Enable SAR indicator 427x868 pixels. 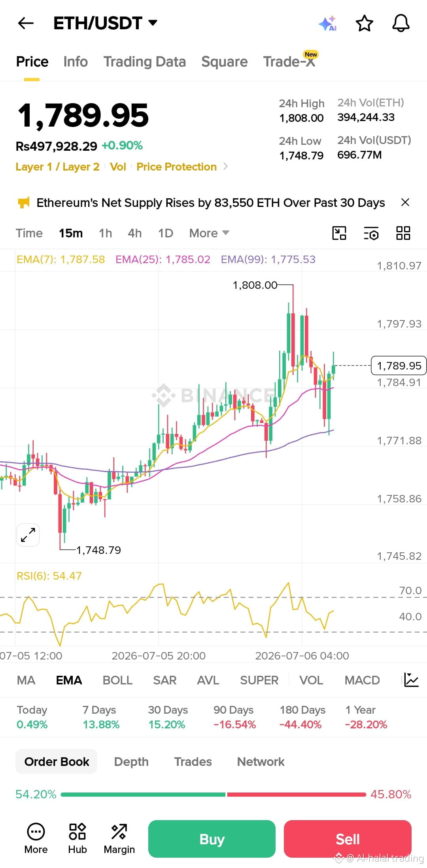165,680
